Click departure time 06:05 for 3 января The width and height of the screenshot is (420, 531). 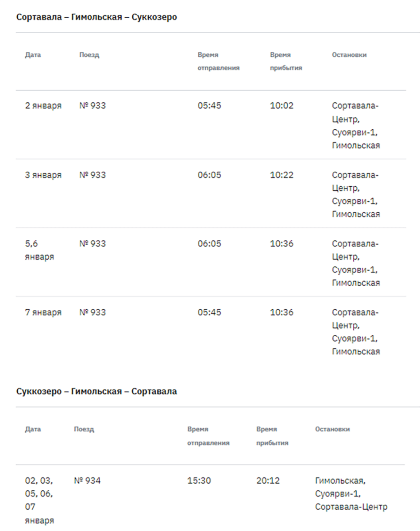pyautogui.click(x=209, y=175)
